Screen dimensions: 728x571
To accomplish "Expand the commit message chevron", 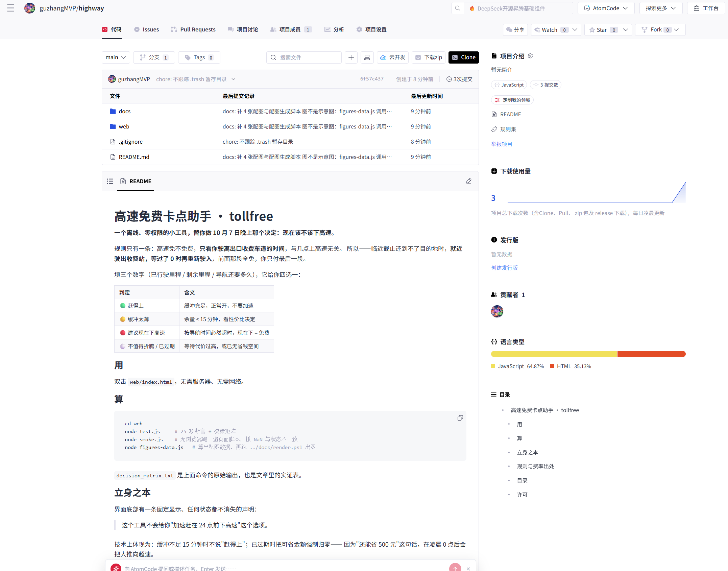I will click(x=233, y=79).
